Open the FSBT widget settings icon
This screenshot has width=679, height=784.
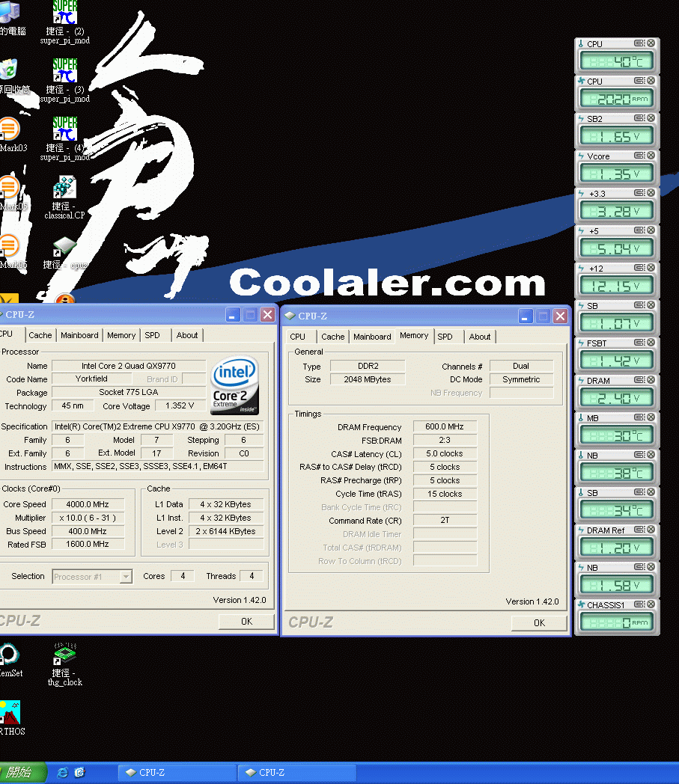639,343
